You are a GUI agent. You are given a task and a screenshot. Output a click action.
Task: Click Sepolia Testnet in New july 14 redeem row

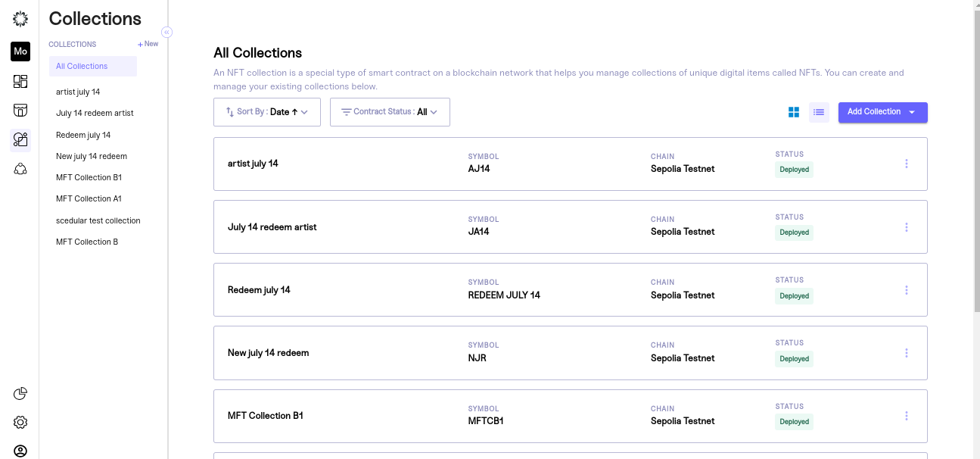pos(683,358)
